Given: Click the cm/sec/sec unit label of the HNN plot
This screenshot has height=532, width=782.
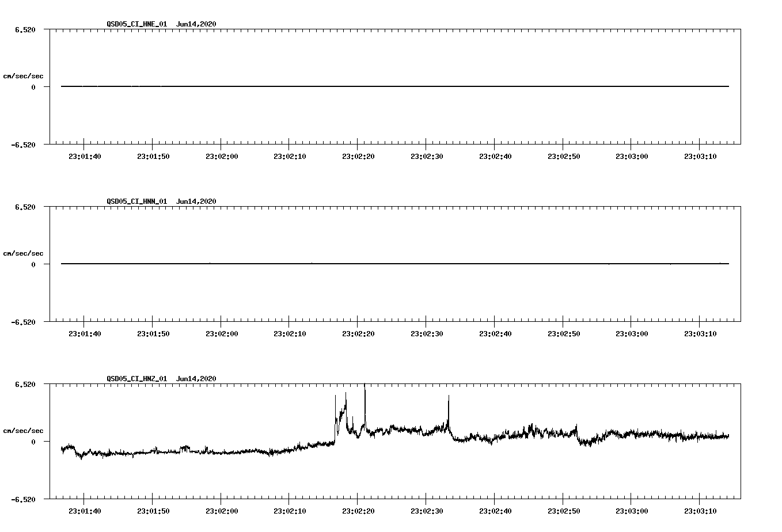Looking at the screenshot, I should pos(23,254).
